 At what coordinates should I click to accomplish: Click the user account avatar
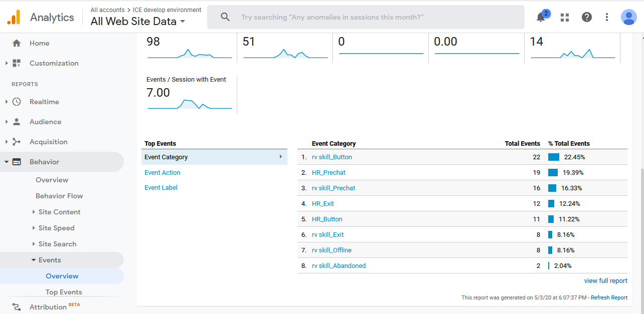pyautogui.click(x=628, y=17)
